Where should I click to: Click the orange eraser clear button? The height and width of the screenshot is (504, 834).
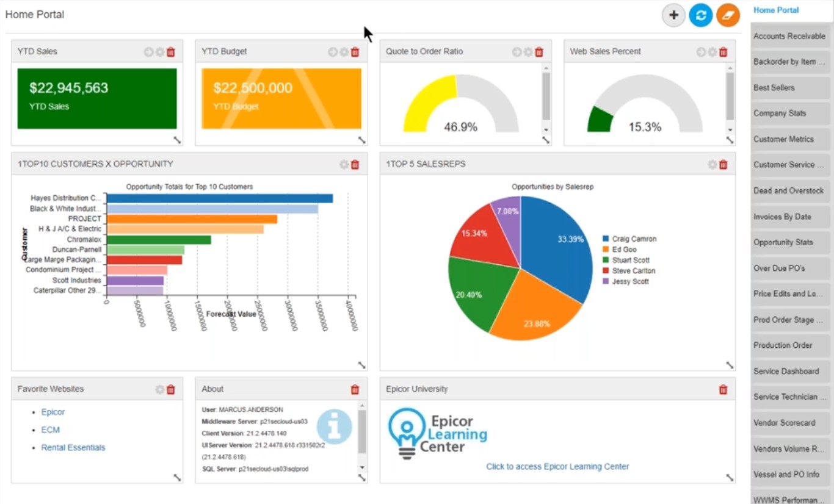(728, 15)
